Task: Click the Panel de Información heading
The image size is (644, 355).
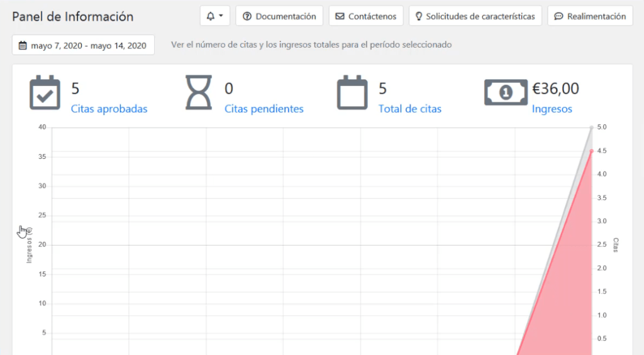Action: [x=73, y=16]
